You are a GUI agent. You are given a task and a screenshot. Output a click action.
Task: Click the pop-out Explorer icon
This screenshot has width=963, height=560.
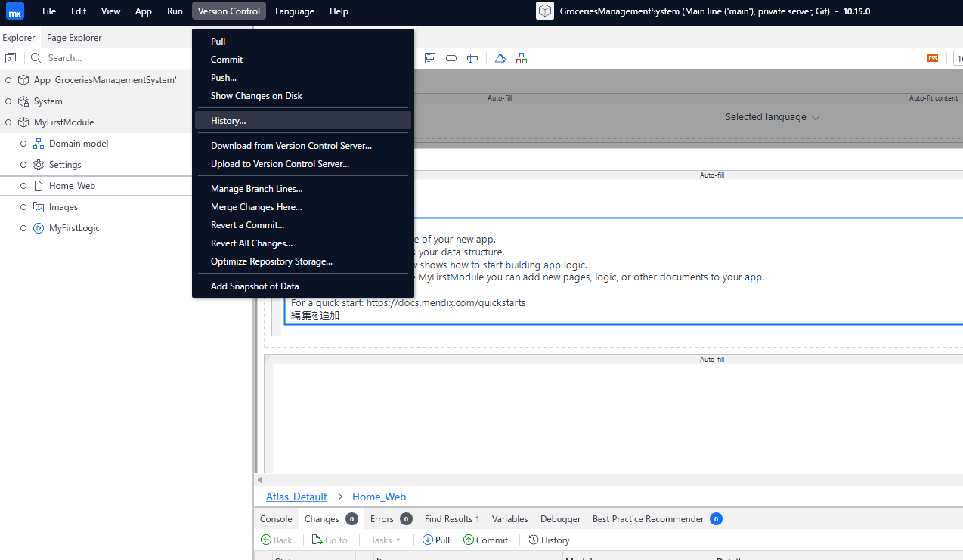coord(11,57)
